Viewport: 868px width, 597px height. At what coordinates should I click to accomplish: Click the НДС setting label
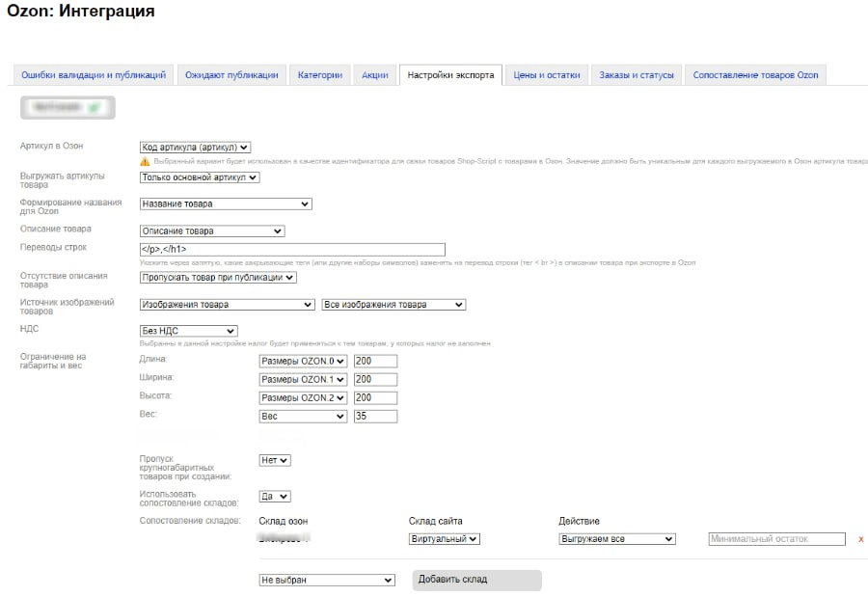29,329
